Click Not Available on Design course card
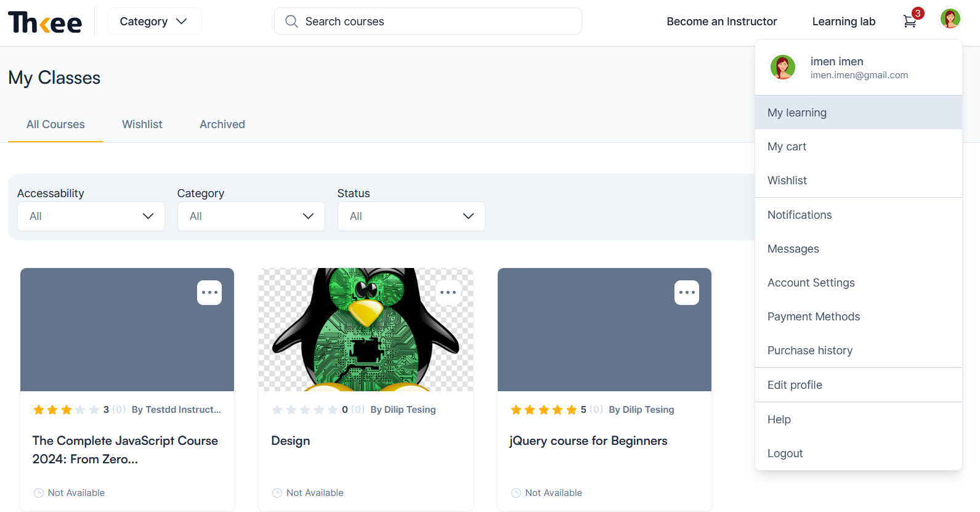 point(315,493)
